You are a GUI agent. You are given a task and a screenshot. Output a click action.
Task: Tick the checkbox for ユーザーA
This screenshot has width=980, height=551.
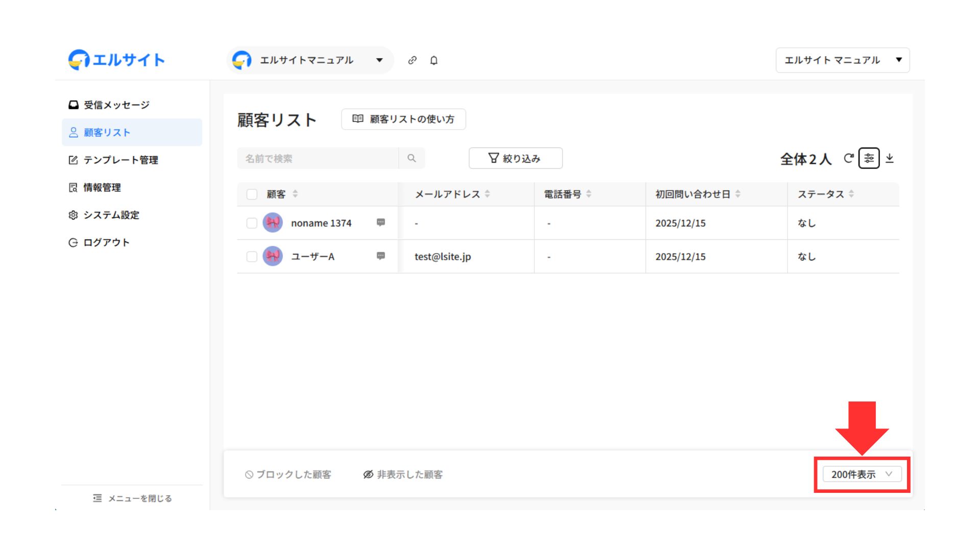tap(252, 257)
